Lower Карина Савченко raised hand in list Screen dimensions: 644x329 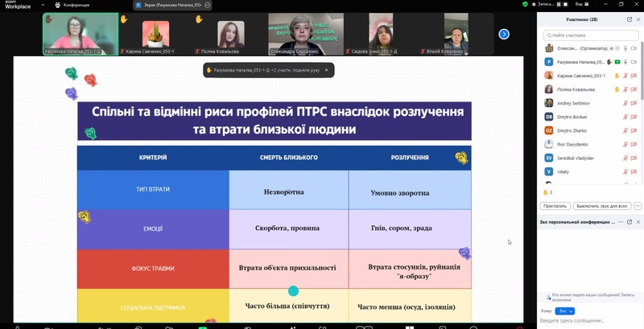[617, 76]
